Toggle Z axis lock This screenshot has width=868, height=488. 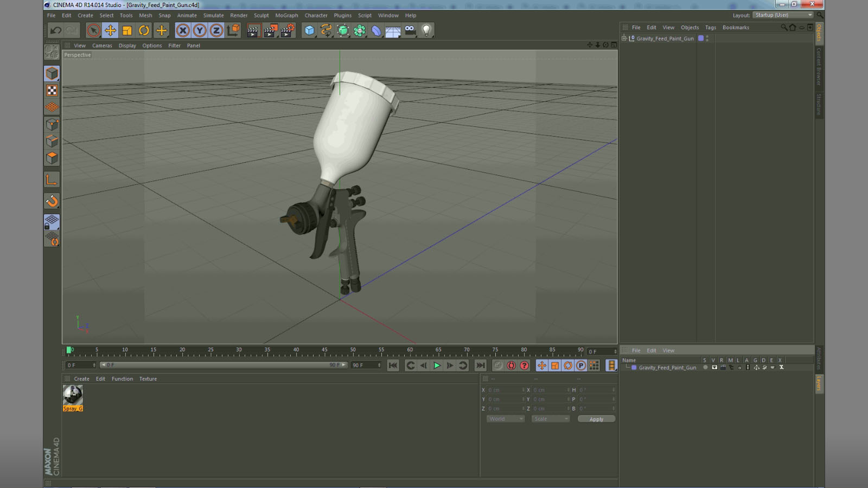coord(216,30)
